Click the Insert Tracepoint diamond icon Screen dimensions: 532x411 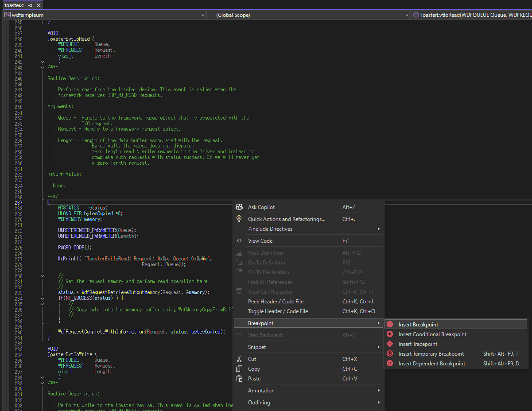pyautogui.click(x=390, y=344)
